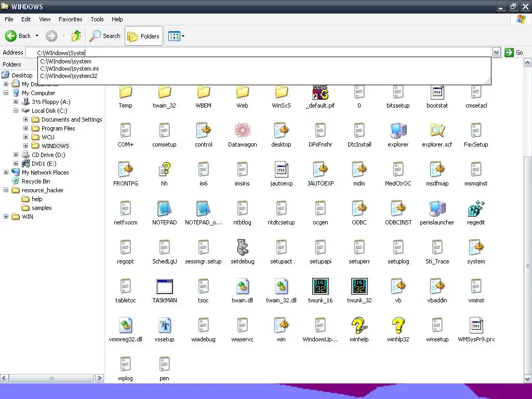Open the explorer application icon
Screen dimensions: 532x399
point(398,130)
